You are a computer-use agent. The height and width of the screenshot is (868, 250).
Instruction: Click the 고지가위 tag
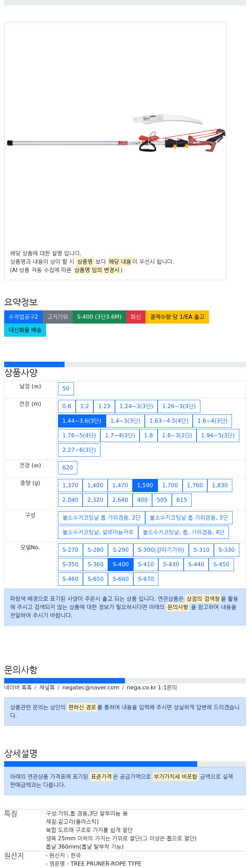pyautogui.click(x=58, y=317)
